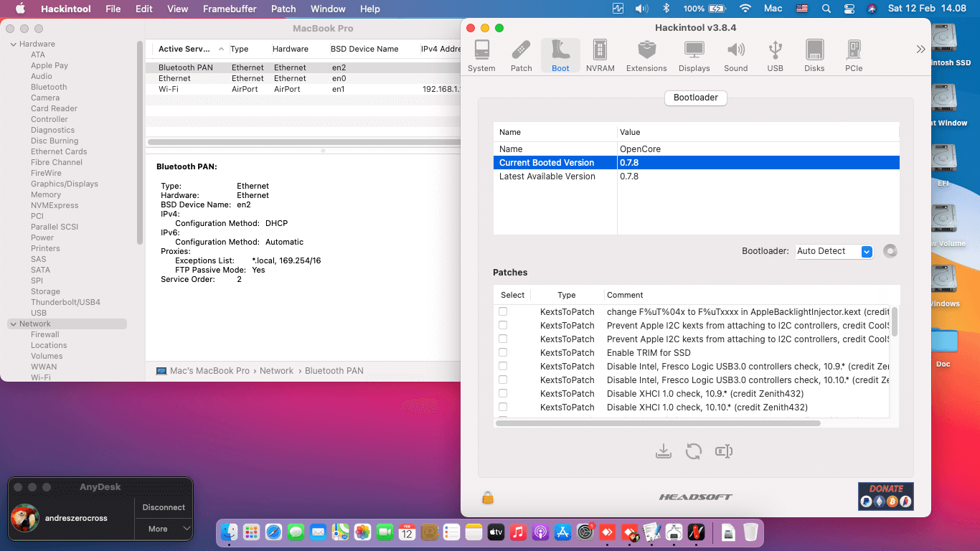The image size is (980, 551).
Task: Select the NVRAM toolbar icon
Action: 600,56
